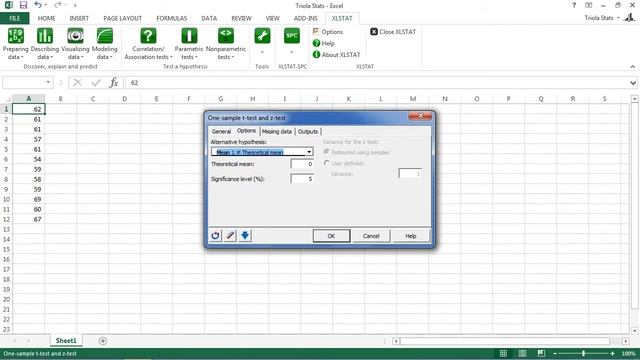Click the Undo icon in the quick access toolbar
This screenshot has height=360, width=640.
click(x=38, y=5)
